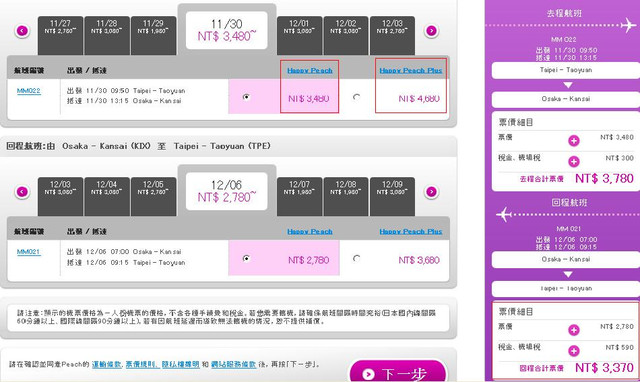Image resolution: width=640 pixels, height=382 pixels.
Task: Expand return taxes NT$ 590 plus icon
Action: click(573, 351)
